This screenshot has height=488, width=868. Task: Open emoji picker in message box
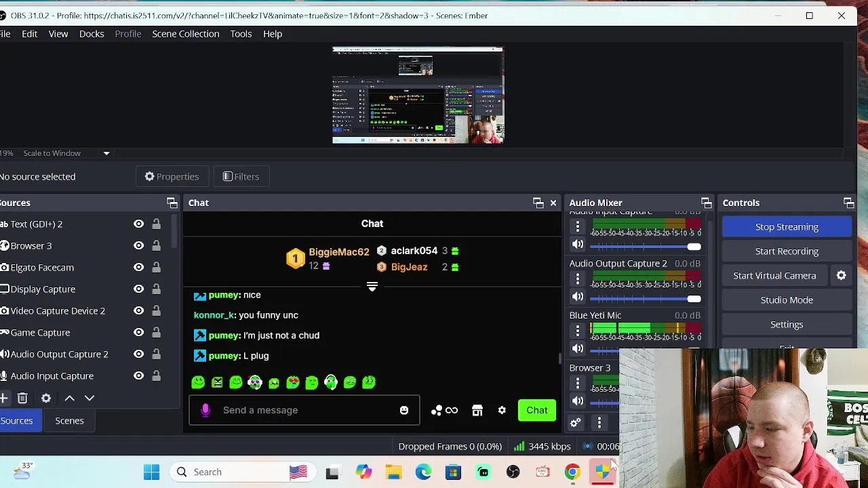[404, 410]
